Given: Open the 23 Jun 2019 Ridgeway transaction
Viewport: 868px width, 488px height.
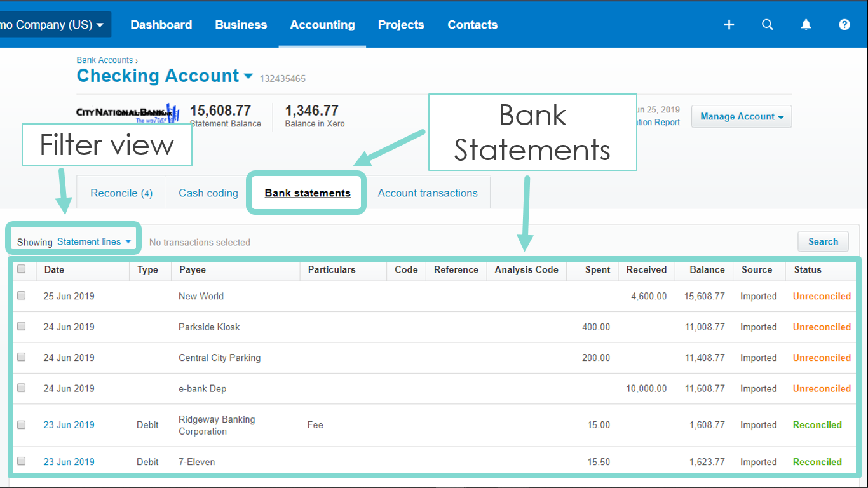Looking at the screenshot, I should coord(69,424).
